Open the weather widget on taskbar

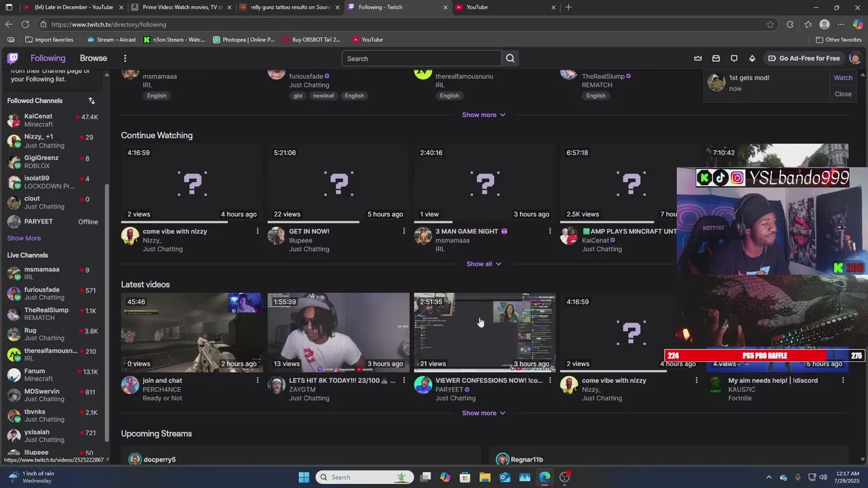pos(31,477)
